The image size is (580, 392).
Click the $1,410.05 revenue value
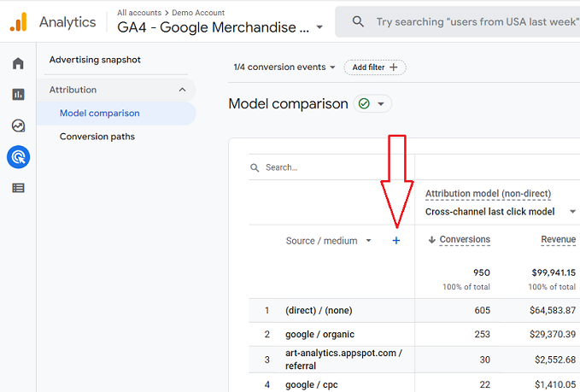[x=555, y=384]
